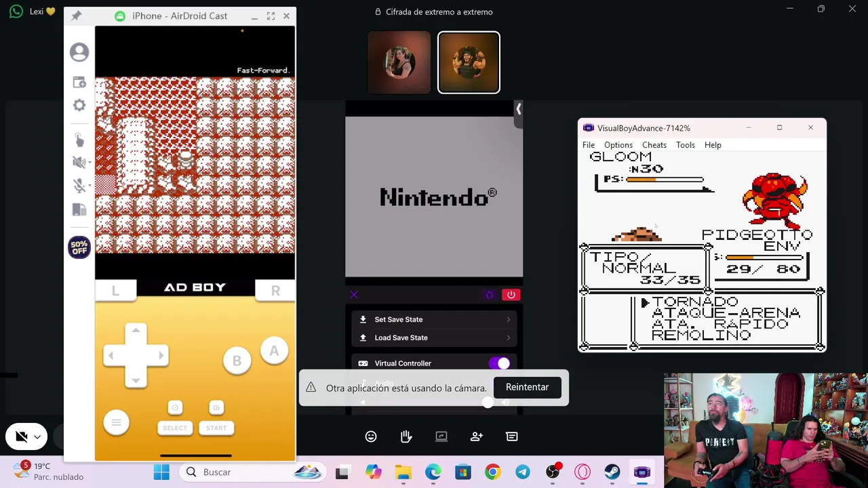This screenshot has width=868, height=488.
Task: Open the emoji reactions button
Action: [x=371, y=436]
